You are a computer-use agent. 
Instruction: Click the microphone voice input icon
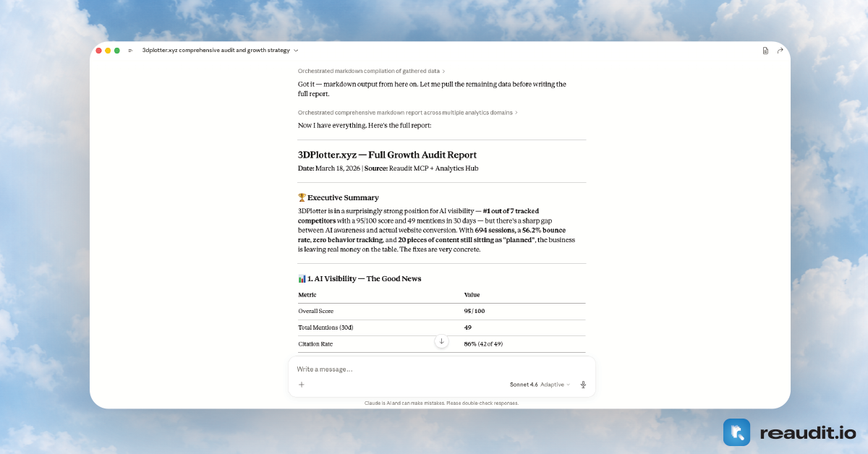click(583, 385)
